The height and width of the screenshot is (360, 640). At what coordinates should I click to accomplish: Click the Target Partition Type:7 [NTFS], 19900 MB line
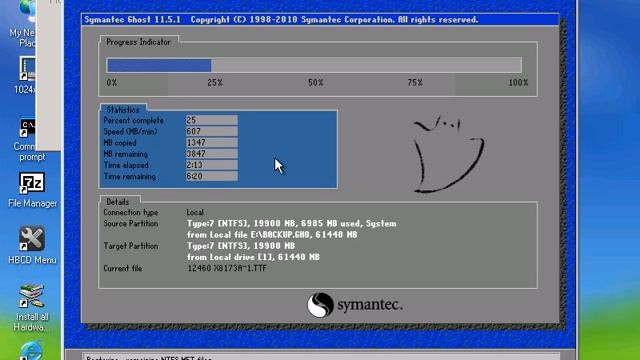coord(241,246)
